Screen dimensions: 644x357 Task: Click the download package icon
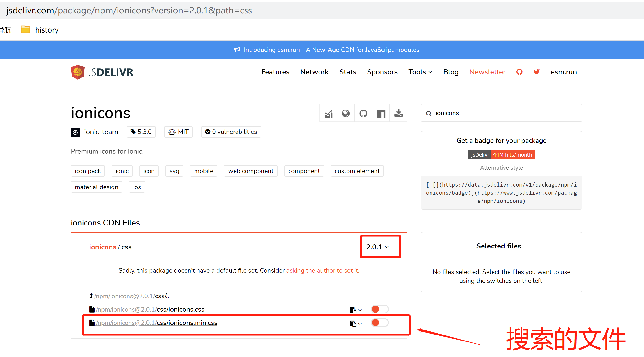click(398, 113)
